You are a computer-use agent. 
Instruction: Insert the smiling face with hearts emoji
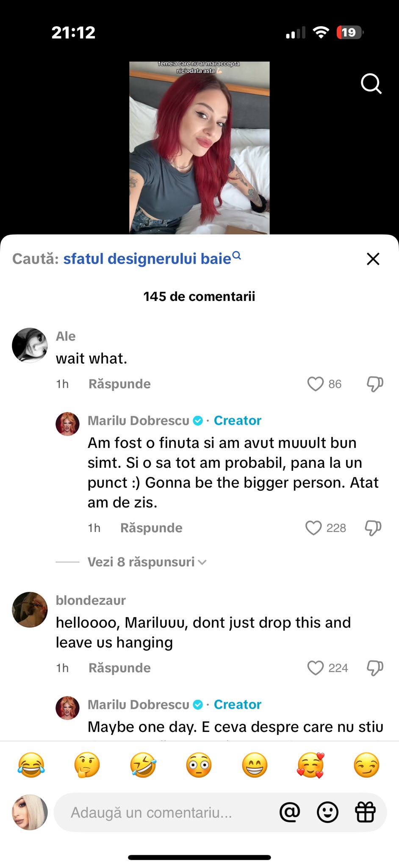pos(310,765)
